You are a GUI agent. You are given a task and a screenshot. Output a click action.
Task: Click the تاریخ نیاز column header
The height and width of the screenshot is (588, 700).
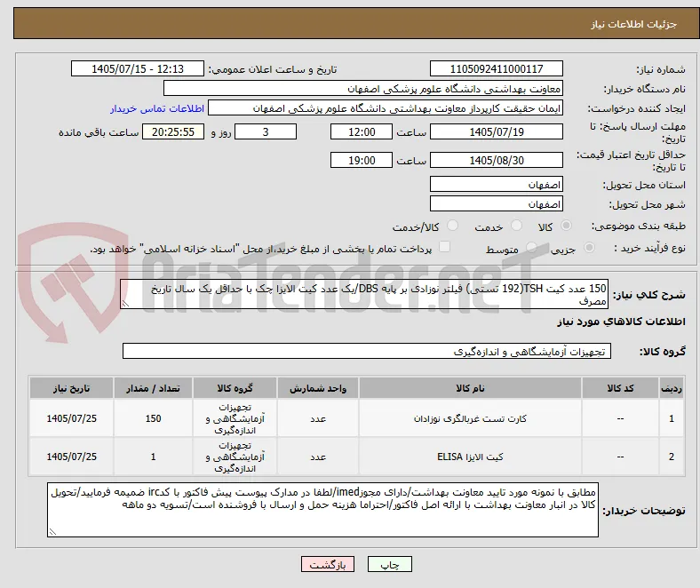(x=71, y=388)
